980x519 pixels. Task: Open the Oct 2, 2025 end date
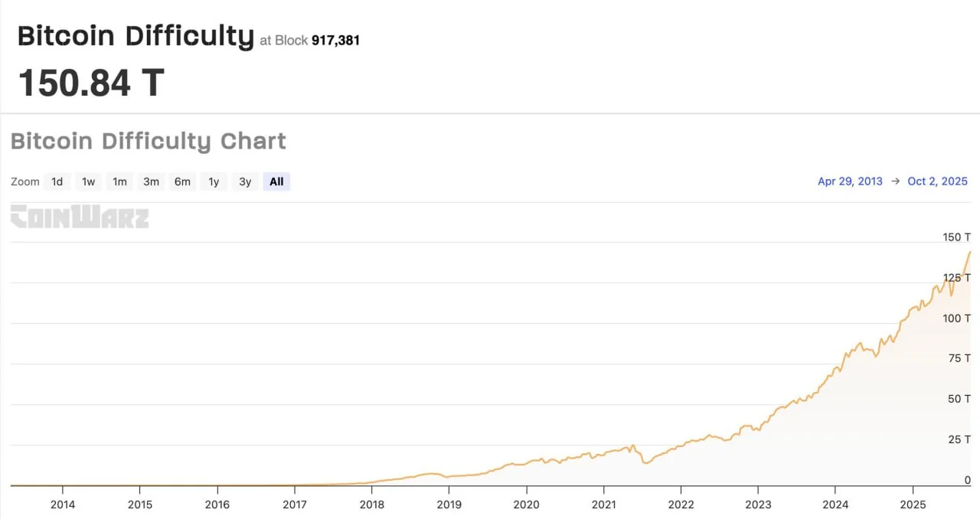click(937, 181)
